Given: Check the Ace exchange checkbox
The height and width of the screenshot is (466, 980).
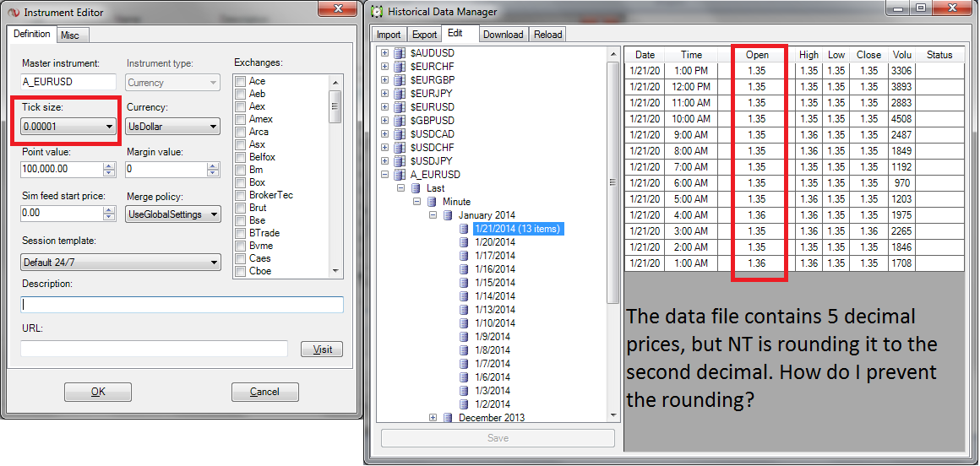Looking at the screenshot, I should coord(240,81).
